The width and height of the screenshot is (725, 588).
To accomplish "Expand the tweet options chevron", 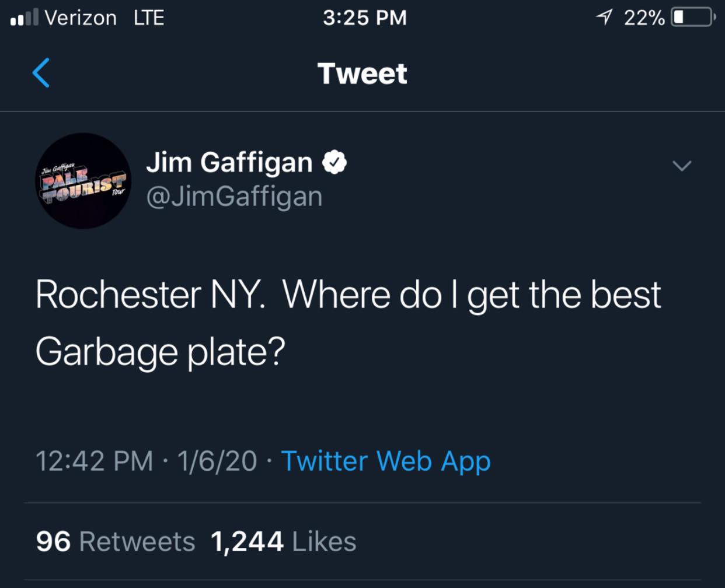I will tap(682, 166).
